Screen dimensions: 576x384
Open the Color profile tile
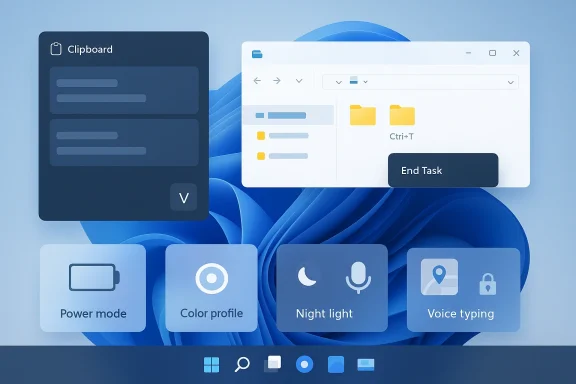click(x=211, y=288)
